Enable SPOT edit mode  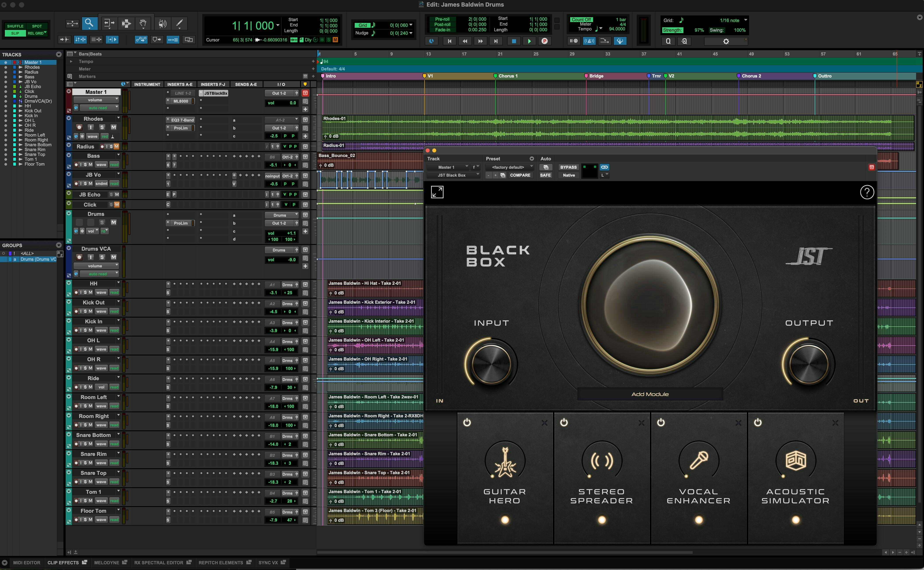pyautogui.click(x=37, y=26)
